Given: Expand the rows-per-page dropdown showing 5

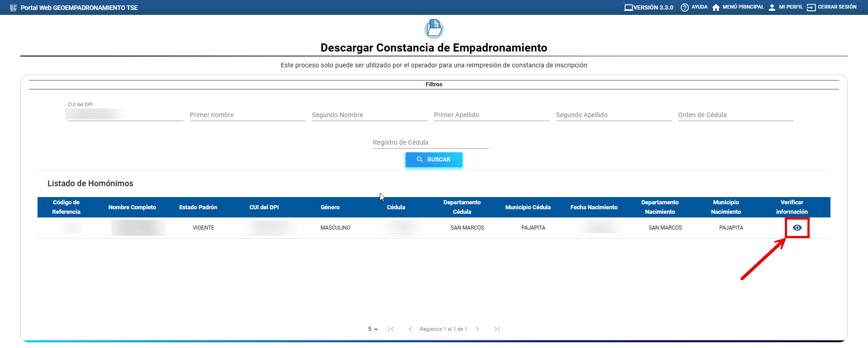Looking at the screenshot, I should click(373, 329).
